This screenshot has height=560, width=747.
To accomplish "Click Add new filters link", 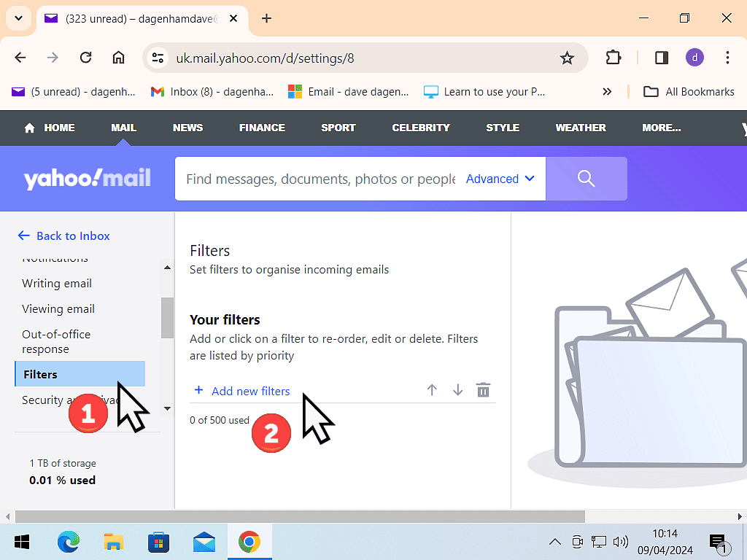I will 250,391.
